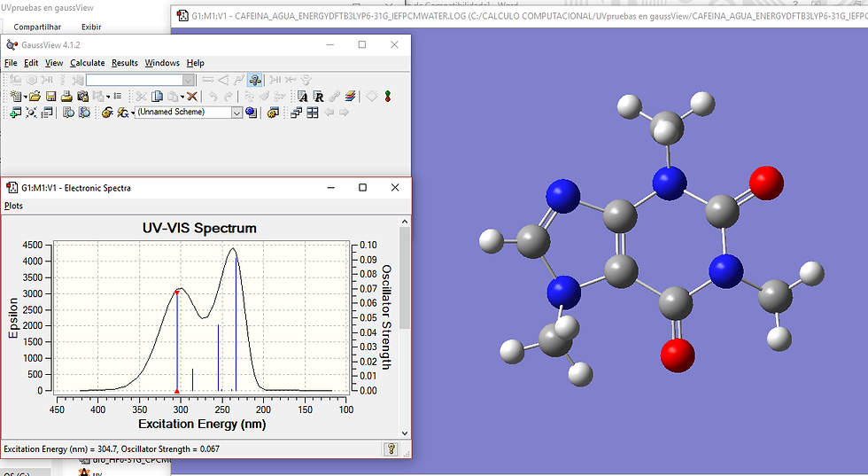Viewport: 868px width, 476px height.
Task: Click the Tile windows icon
Action: tap(313, 113)
